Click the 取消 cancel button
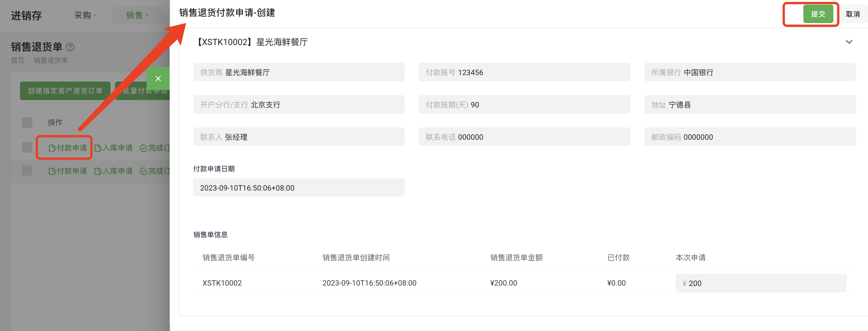Screen dimensions: 868x331 [853, 14]
